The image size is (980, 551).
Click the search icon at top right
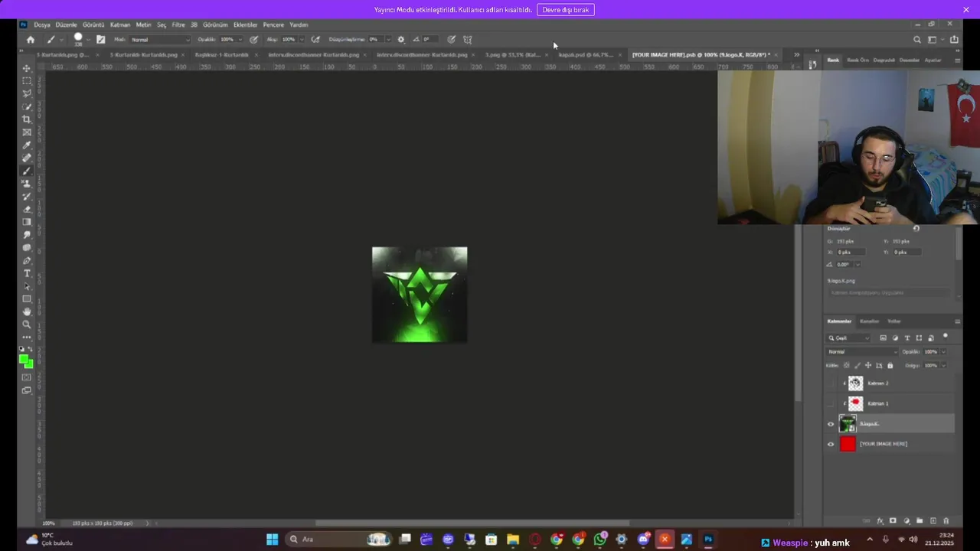[917, 40]
